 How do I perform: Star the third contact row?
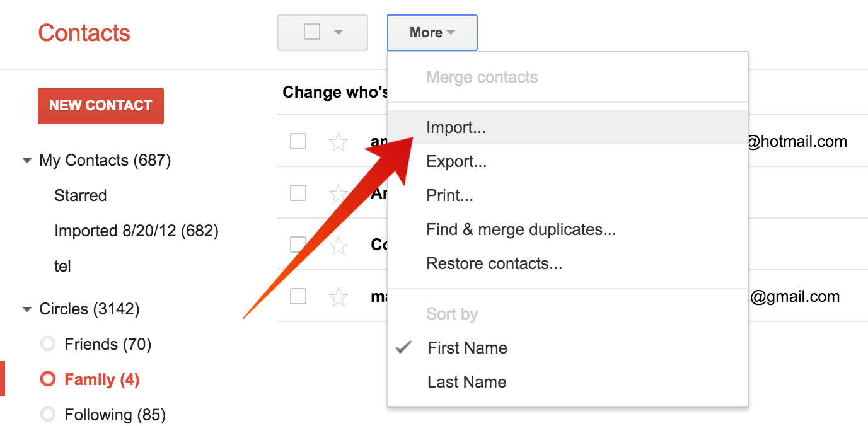click(339, 245)
